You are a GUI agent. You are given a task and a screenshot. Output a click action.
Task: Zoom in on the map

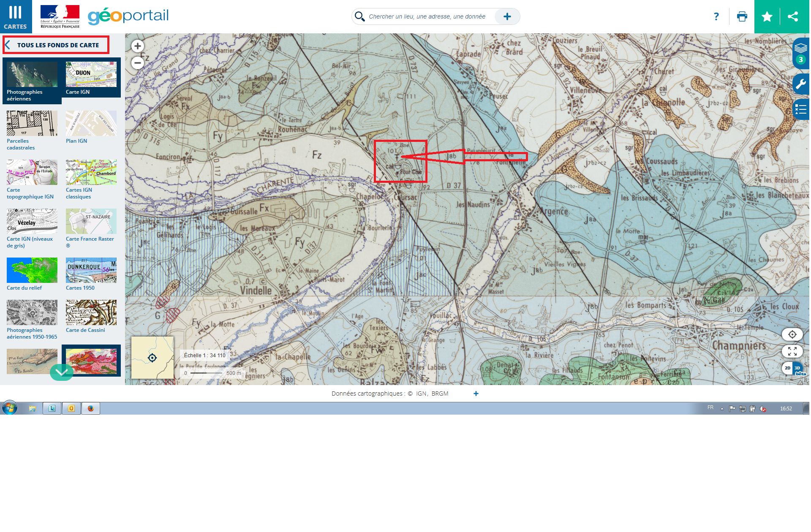(137, 46)
